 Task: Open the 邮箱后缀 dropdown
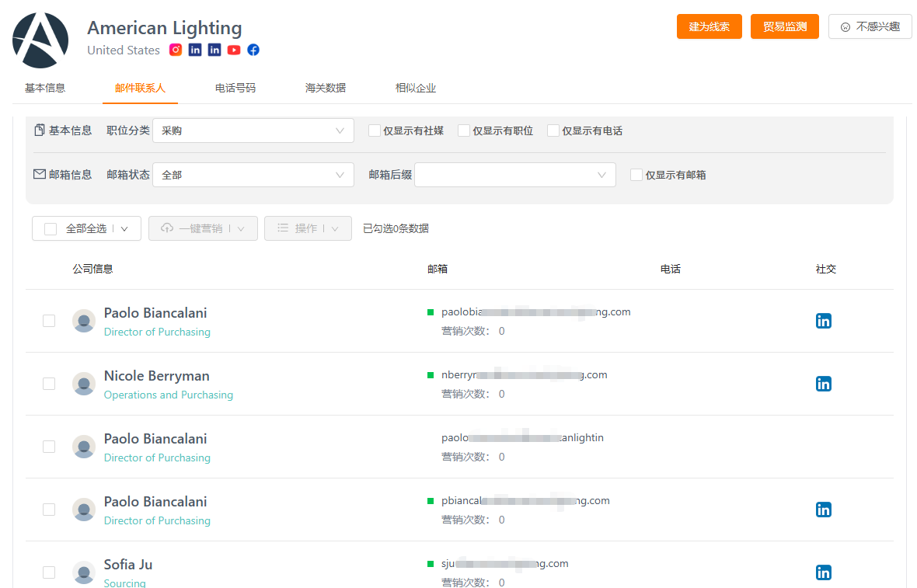tap(515, 175)
